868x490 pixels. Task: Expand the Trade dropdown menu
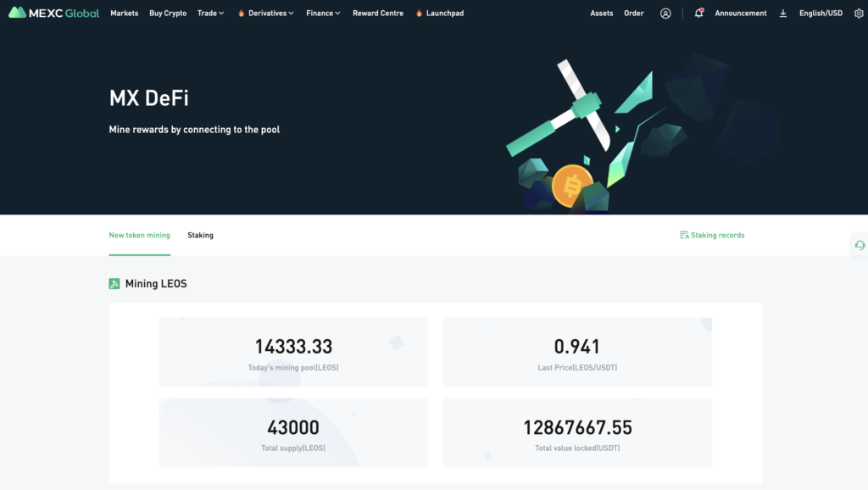coord(210,14)
